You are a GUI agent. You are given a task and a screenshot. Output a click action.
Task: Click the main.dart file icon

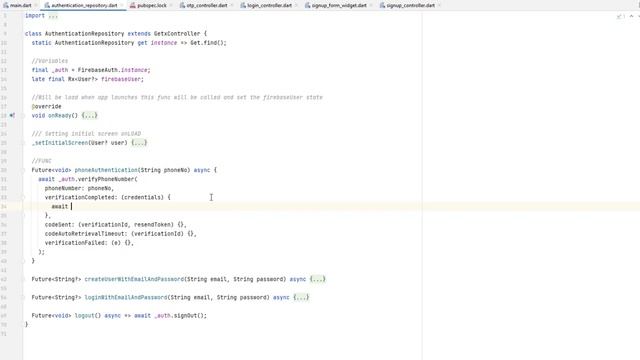(x=6, y=5)
